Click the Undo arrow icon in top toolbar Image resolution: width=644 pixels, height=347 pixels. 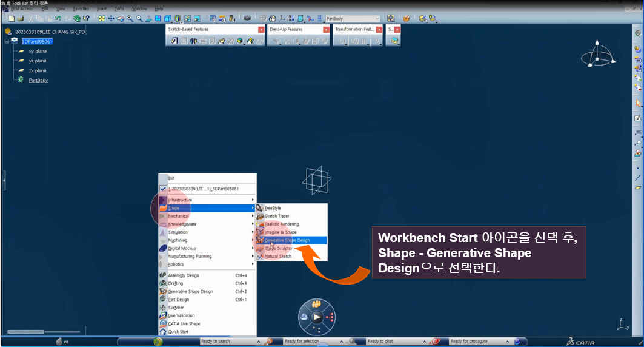click(x=58, y=18)
